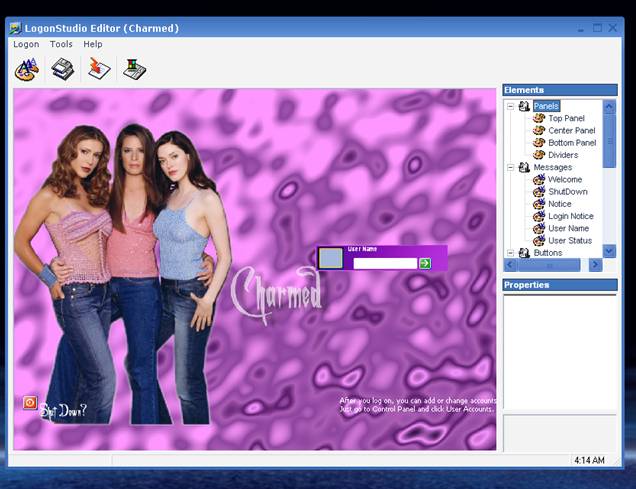Click the Elements panel header
Image resolution: width=636 pixels, height=489 pixels.
pos(560,90)
